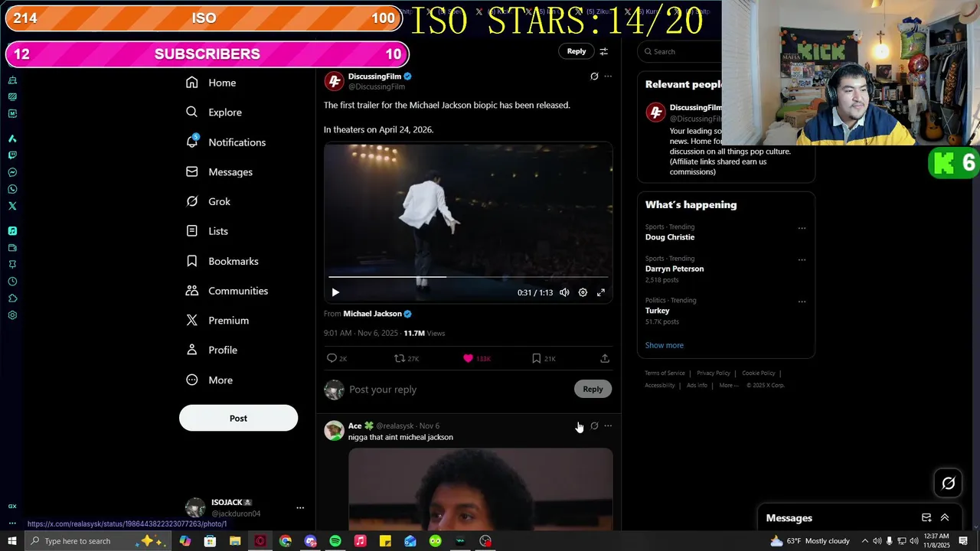Open the ISOJACK account avatar
Viewport: 980px width, 551px height.
tap(195, 507)
